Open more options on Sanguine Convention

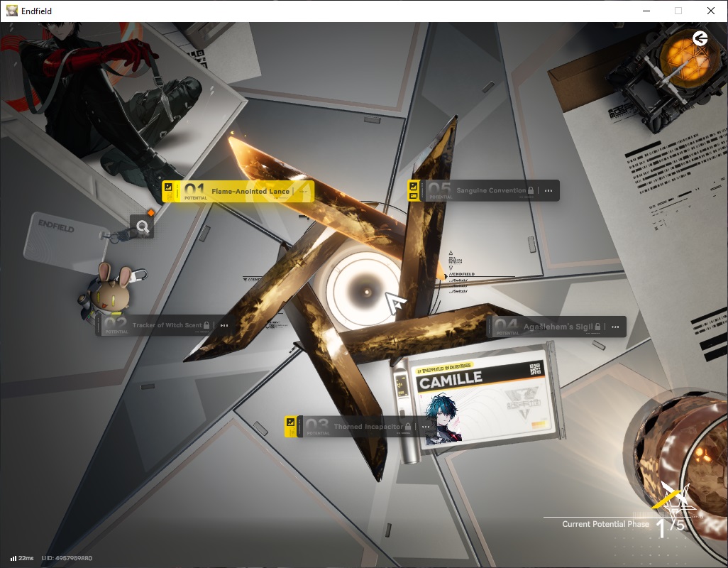click(x=548, y=190)
